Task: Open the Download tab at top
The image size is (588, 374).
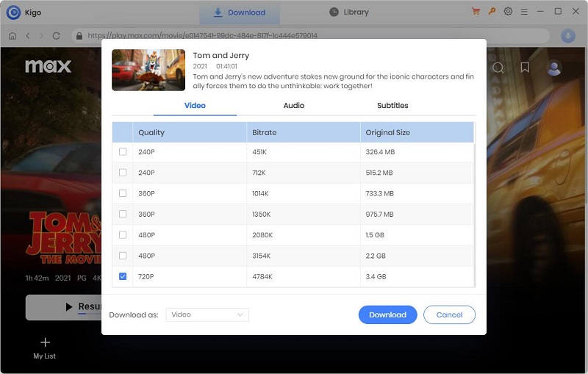Action: click(240, 12)
